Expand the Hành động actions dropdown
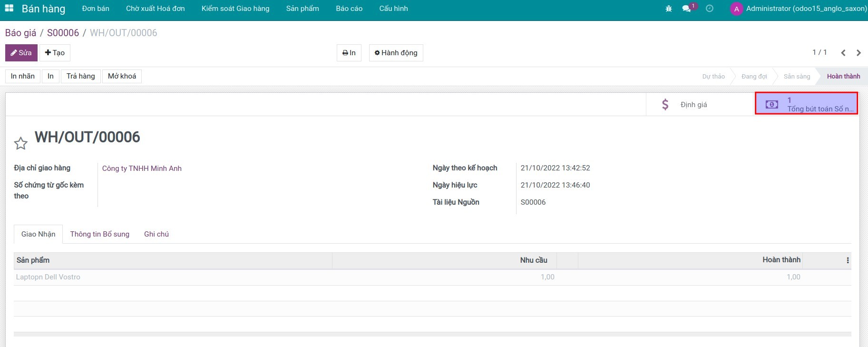 [396, 53]
